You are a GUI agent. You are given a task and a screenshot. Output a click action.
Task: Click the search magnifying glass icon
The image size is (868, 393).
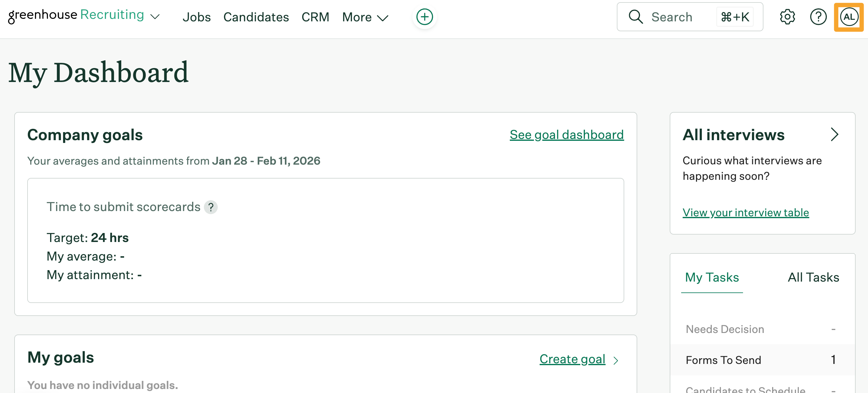[635, 17]
